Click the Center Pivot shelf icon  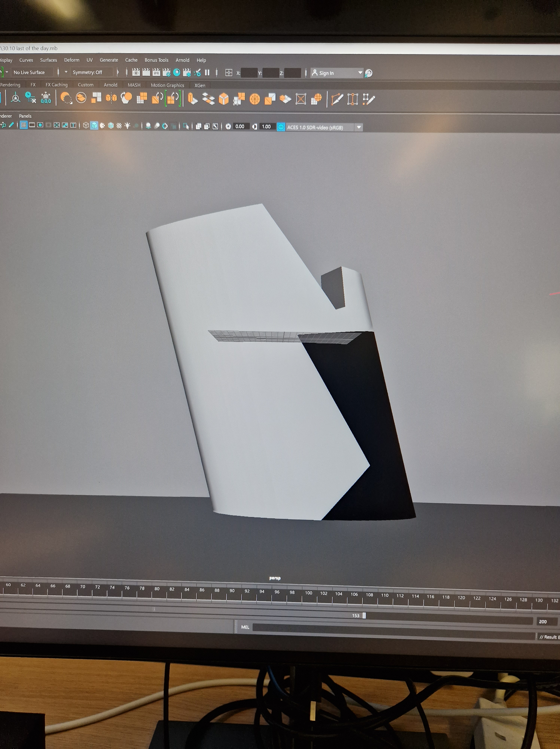[16, 98]
